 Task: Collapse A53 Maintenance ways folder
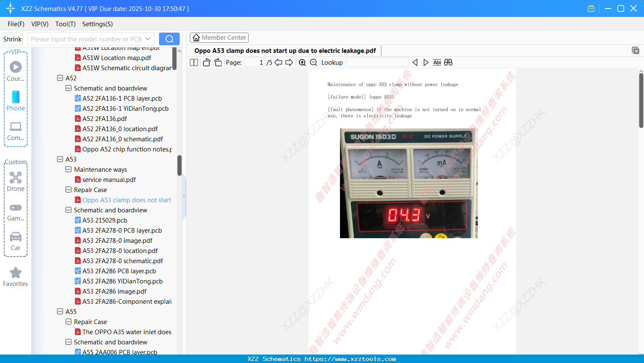[69, 170]
